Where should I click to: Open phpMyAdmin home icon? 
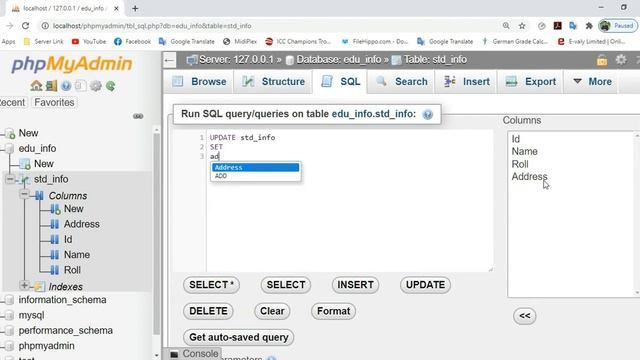[36, 86]
